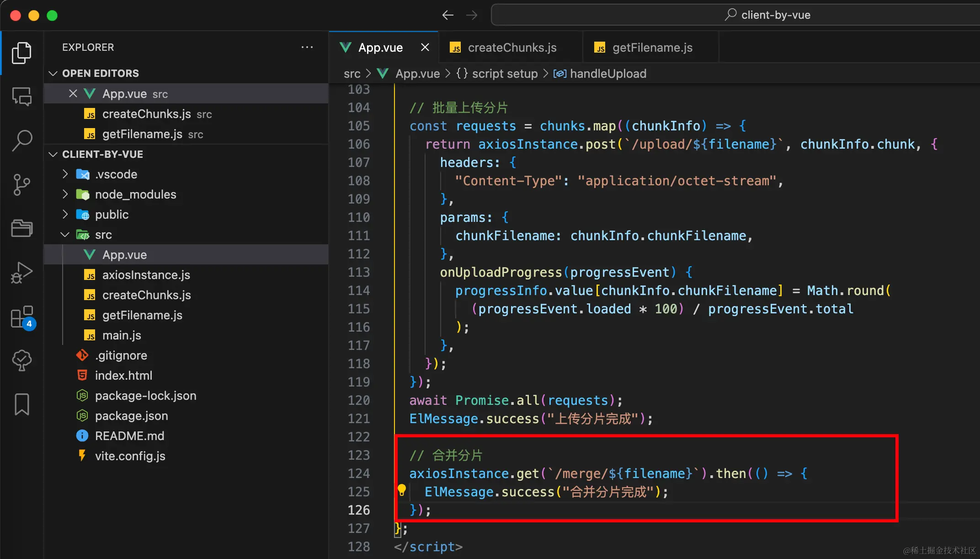Click script setup breadcrumb segment
Screen dimensions: 980x559
504,74
